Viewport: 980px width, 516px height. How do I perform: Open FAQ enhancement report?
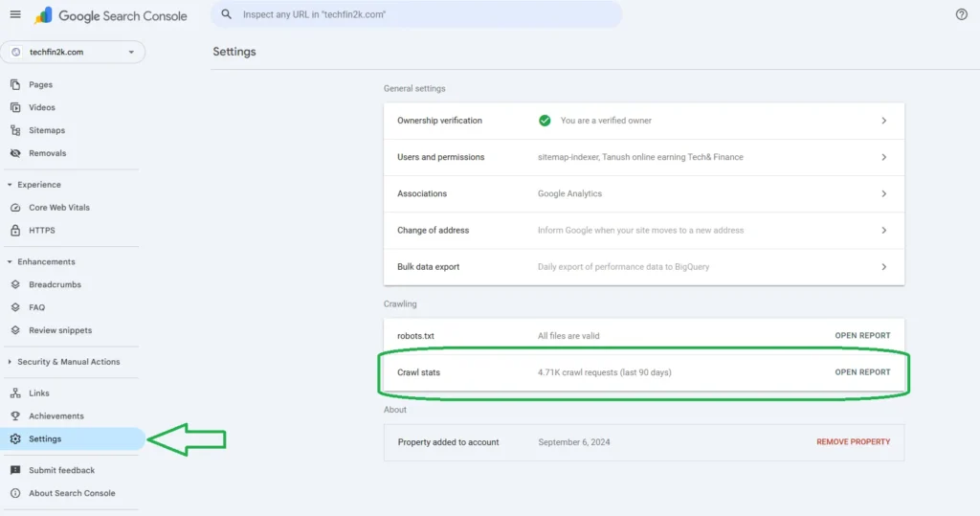tap(37, 307)
